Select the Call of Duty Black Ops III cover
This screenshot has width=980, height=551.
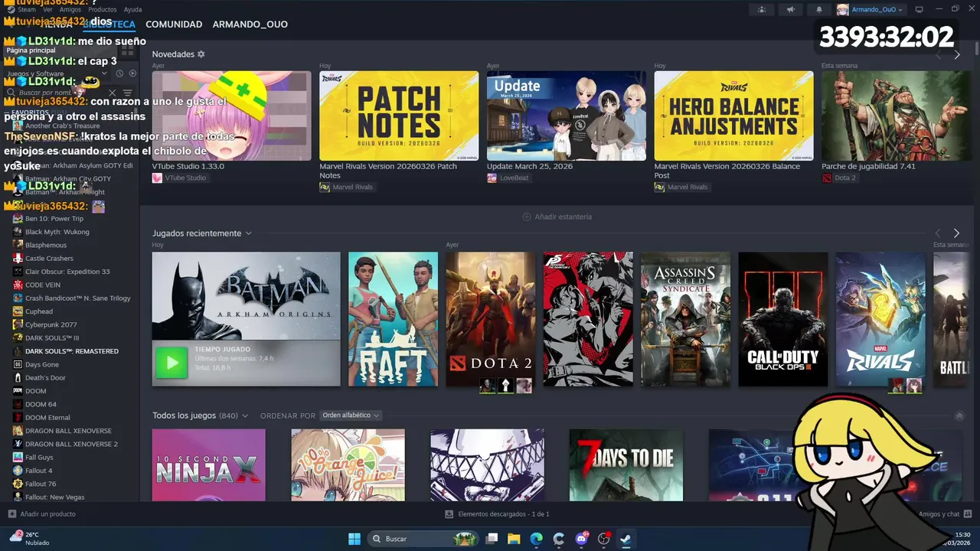(x=783, y=319)
